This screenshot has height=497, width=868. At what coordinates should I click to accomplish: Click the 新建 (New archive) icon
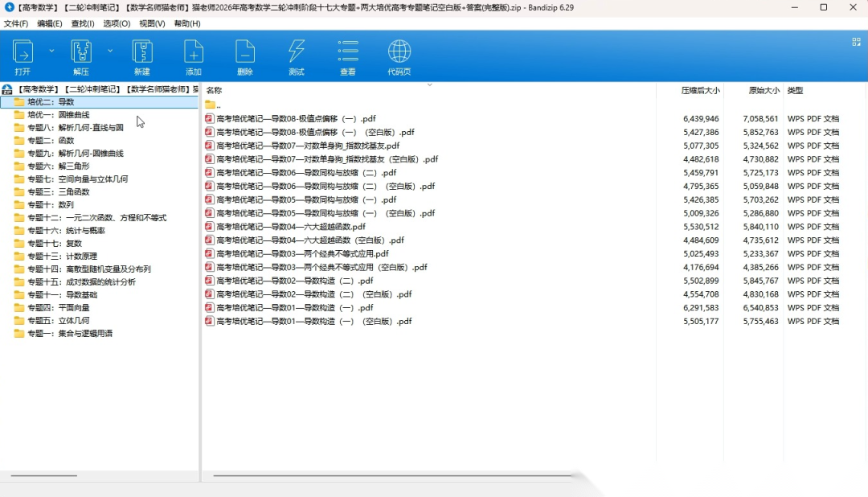point(142,52)
